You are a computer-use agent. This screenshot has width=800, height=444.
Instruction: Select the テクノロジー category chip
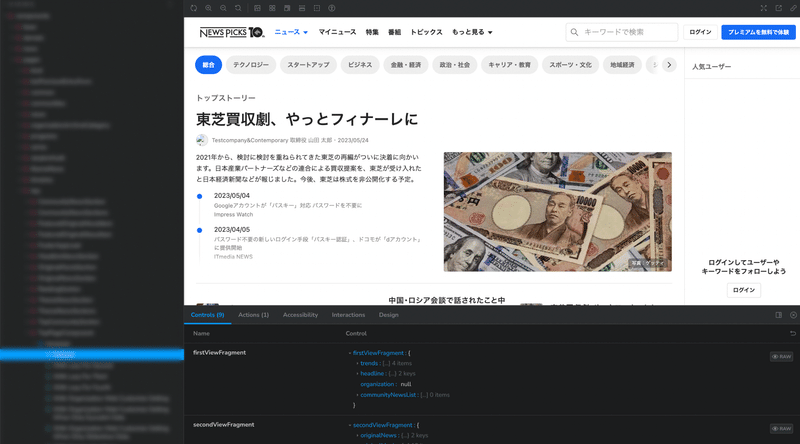tap(251, 65)
